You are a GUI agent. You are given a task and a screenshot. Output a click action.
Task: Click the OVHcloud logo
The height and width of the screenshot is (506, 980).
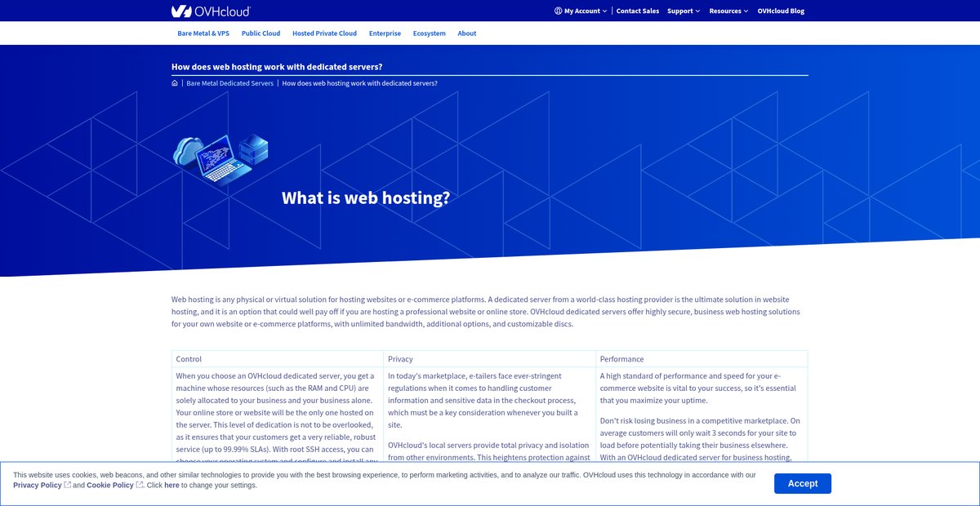[211, 11]
